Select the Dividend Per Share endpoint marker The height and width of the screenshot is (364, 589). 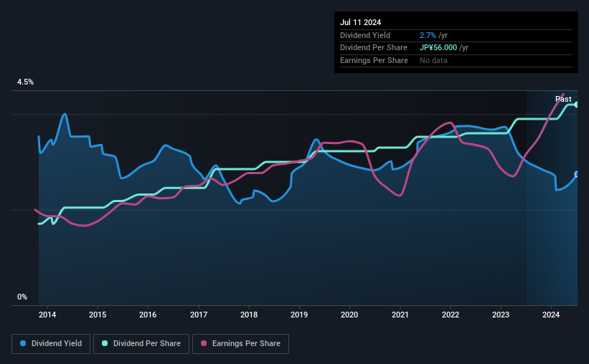(576, 105)
